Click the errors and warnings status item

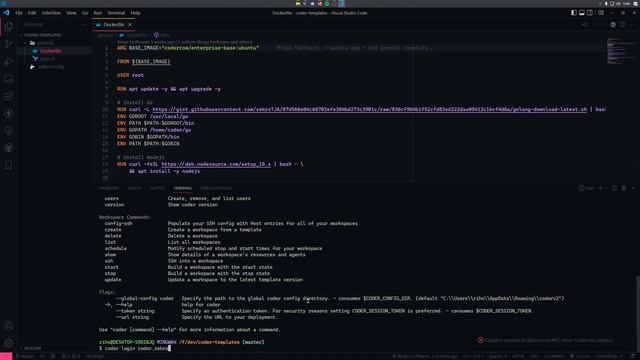(x=71, y=356)
